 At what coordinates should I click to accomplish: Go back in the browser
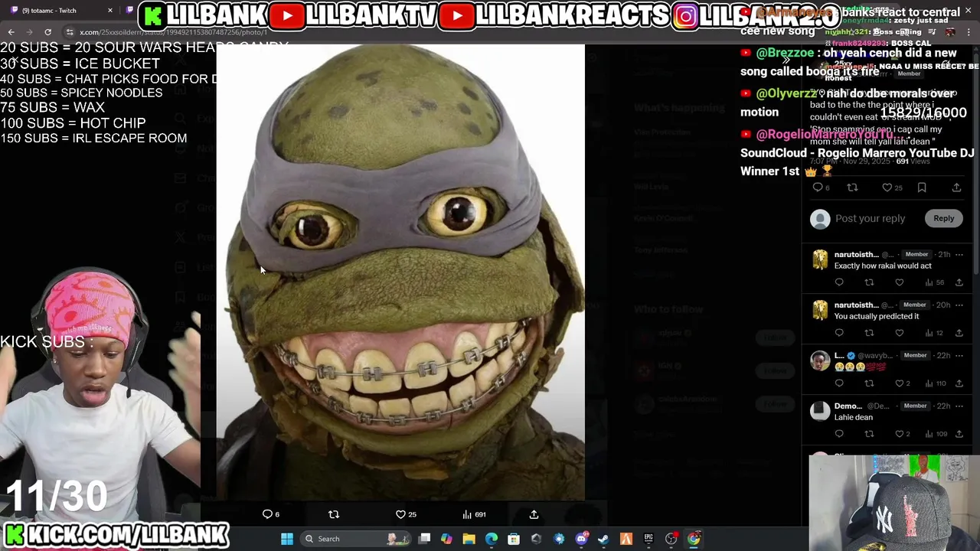pyautogui.click(x=11, y=32)
